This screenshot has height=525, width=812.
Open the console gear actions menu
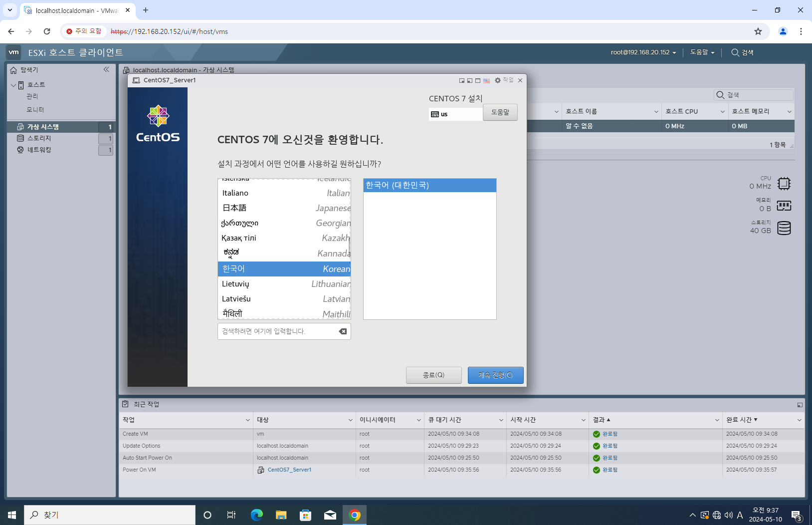[504, 80]
